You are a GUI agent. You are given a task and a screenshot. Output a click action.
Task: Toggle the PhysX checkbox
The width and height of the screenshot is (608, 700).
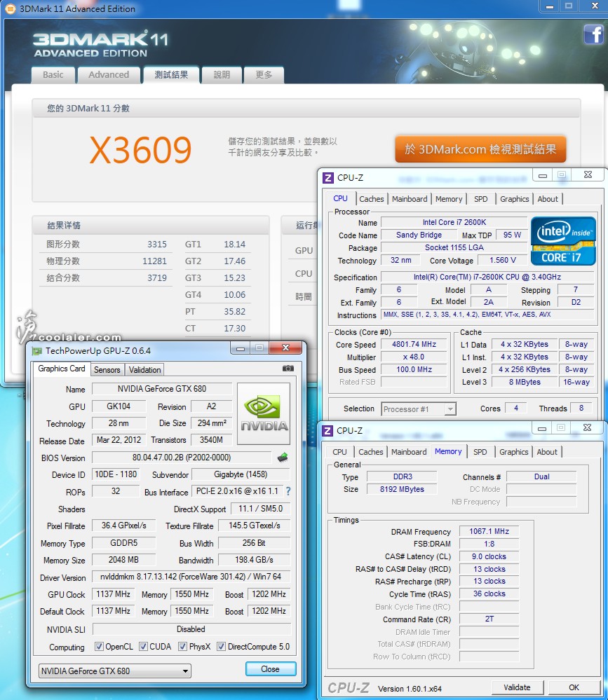[183, 647]
